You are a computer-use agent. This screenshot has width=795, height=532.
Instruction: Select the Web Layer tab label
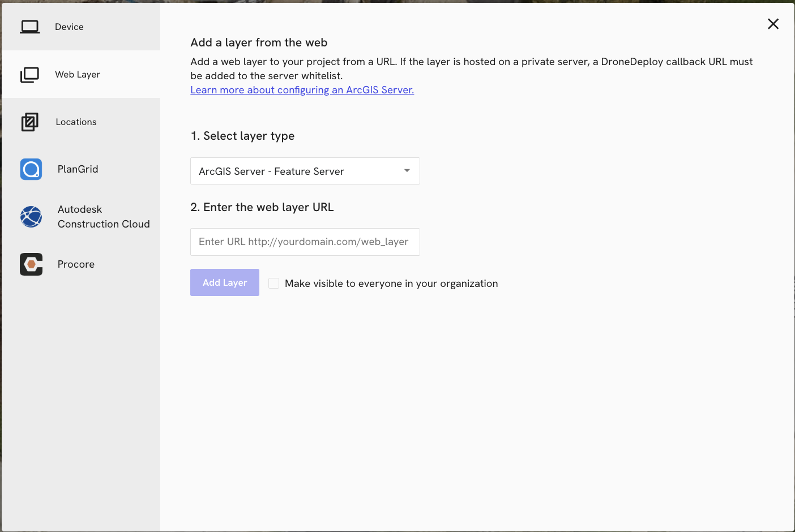click(78, 75)
